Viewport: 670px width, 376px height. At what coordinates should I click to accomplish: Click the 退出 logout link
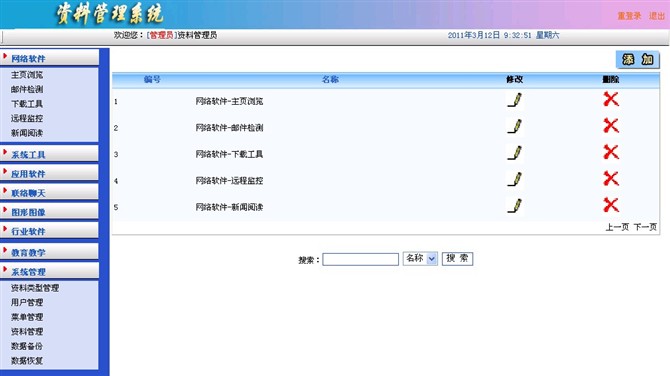point(657,16)
